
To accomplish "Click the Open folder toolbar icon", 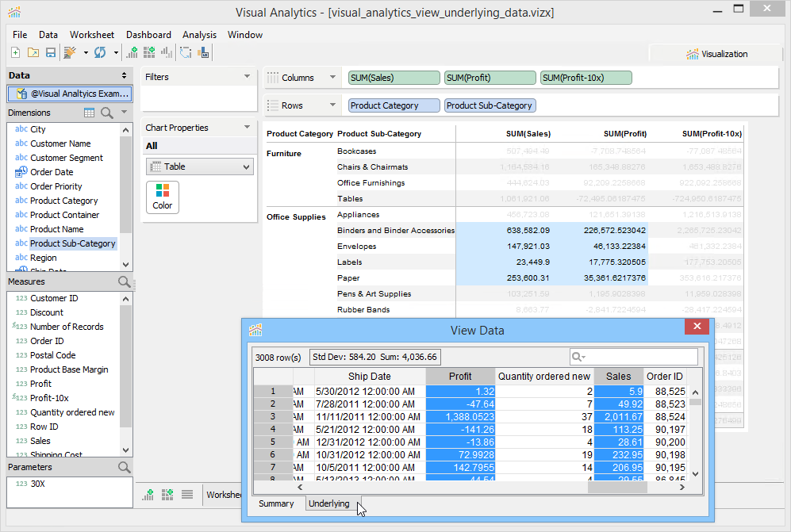I will tap(33, 53).
